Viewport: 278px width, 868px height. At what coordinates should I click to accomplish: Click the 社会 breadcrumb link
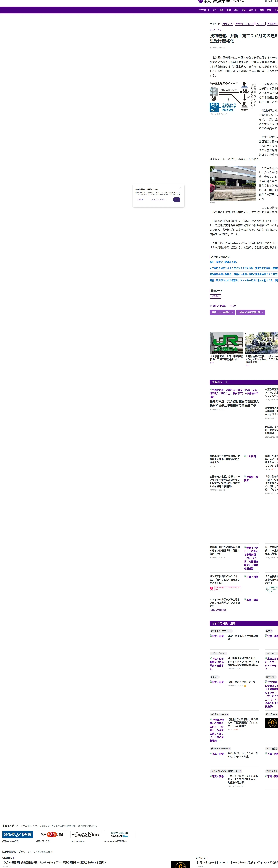pyautogui.click(x=220, y=30)
